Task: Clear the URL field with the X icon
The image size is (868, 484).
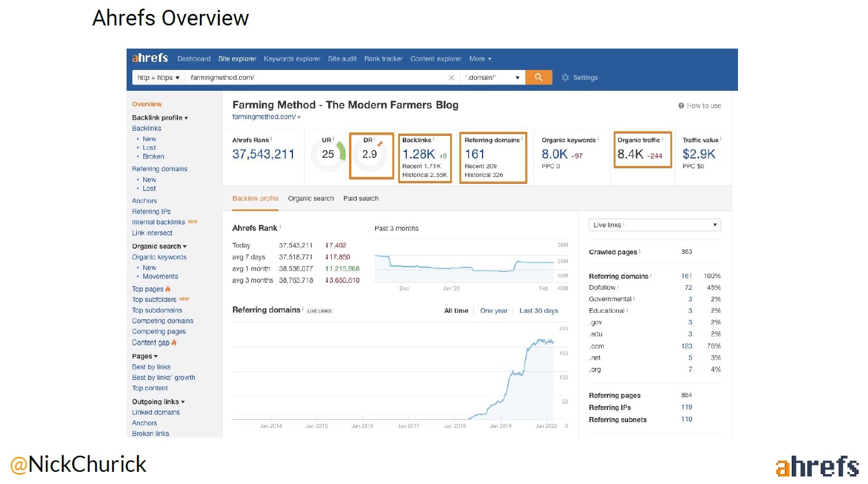Action: point(451,77)
